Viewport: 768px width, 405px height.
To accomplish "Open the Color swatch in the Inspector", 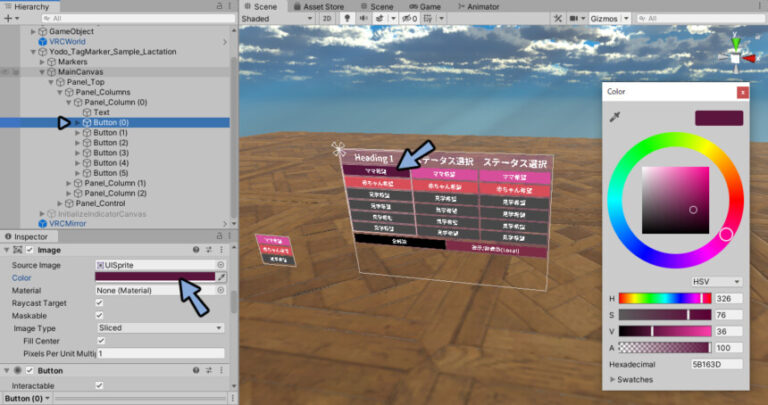I will (x=155, y=277).
